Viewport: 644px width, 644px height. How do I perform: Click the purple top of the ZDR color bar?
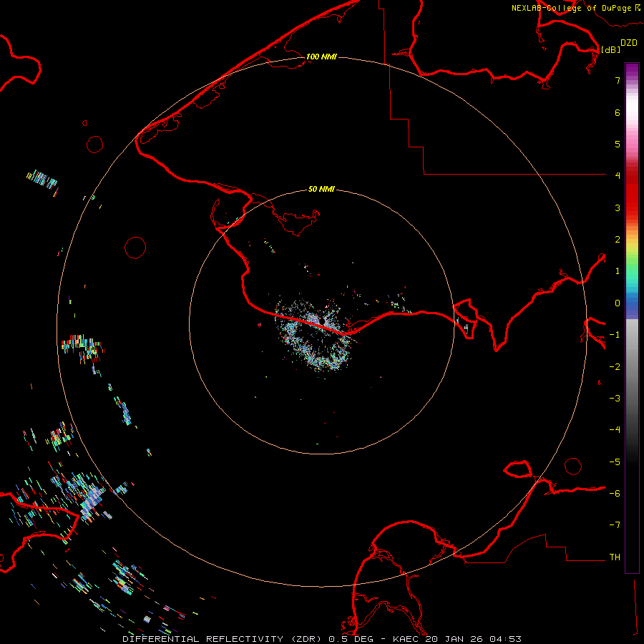[x=632, y=70]
